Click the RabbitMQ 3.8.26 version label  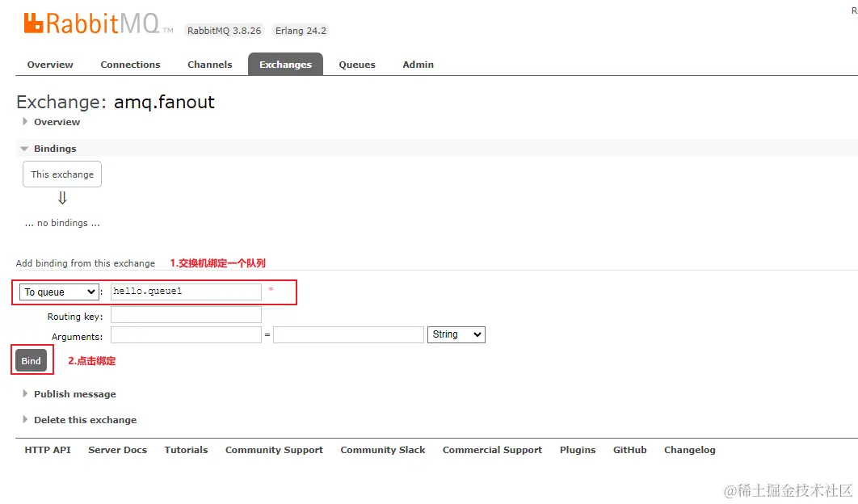click(x=225, y=31)
